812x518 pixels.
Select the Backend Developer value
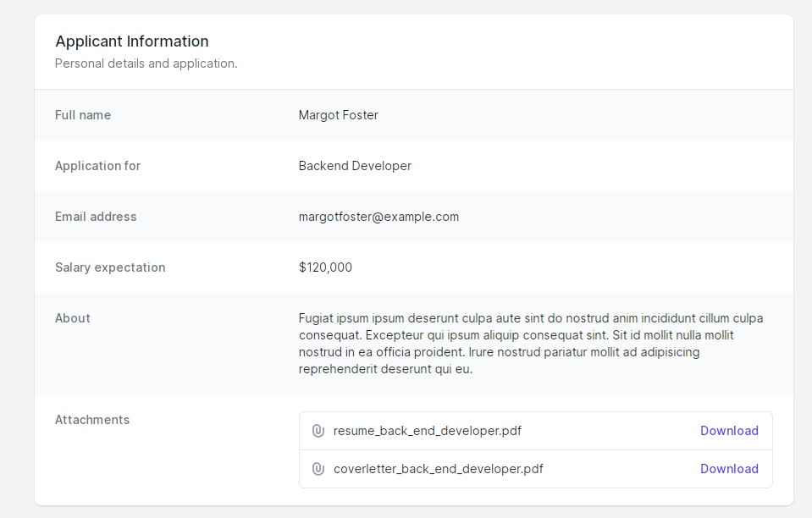click(355, 166)
